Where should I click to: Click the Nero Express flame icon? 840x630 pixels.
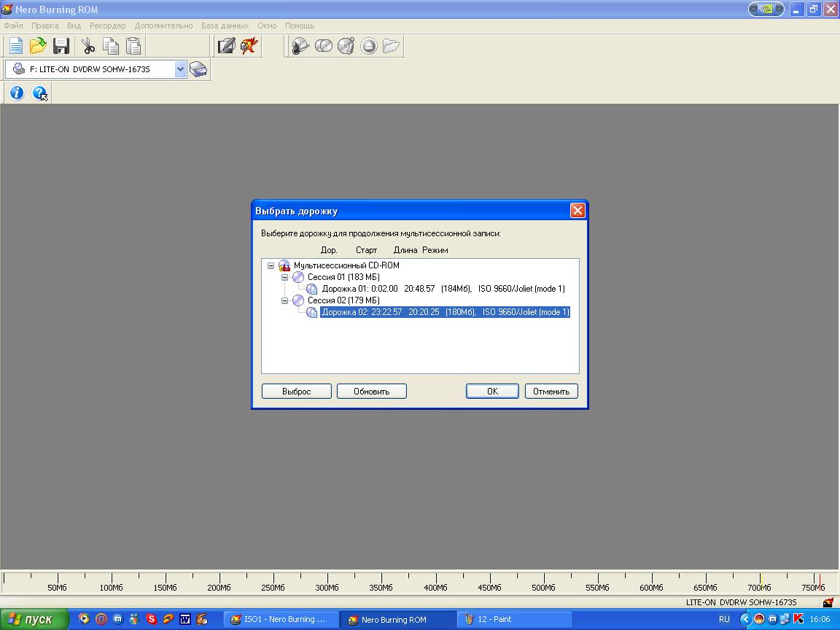(249, 46)
